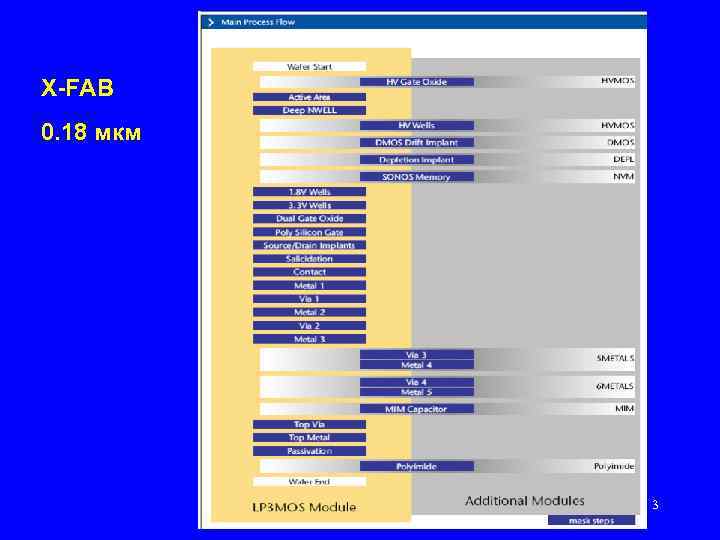Select the Metal 1 step

pyautogui.click(x=309, y=285)
